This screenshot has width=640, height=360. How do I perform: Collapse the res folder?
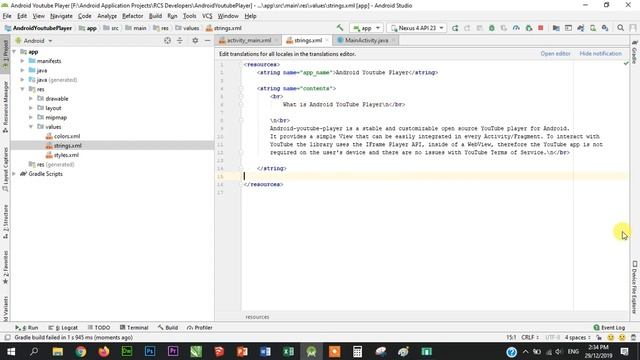[x=22, y=89]
